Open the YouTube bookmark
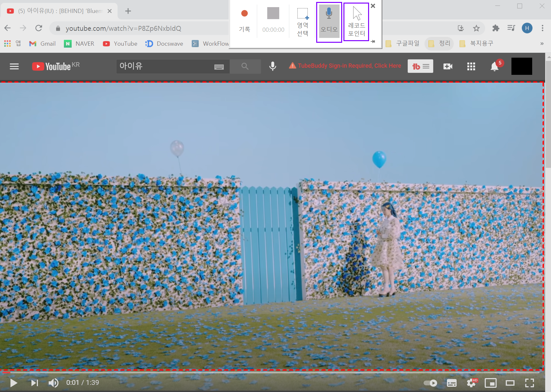This screenshot has width=551, height=392. [x=120, y=43]
